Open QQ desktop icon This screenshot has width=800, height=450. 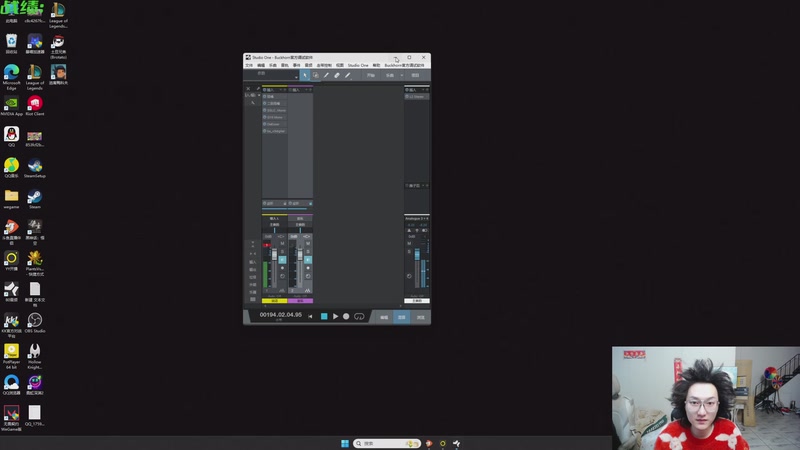11,137
